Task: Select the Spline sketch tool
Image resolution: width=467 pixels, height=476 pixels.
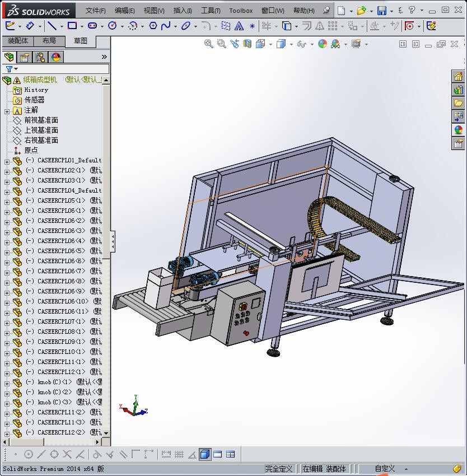Action: coord(166,26)
